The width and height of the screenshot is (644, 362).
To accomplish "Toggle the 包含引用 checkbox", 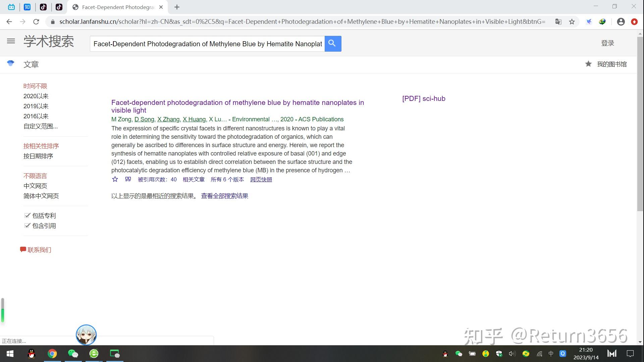I will [28, 226].
